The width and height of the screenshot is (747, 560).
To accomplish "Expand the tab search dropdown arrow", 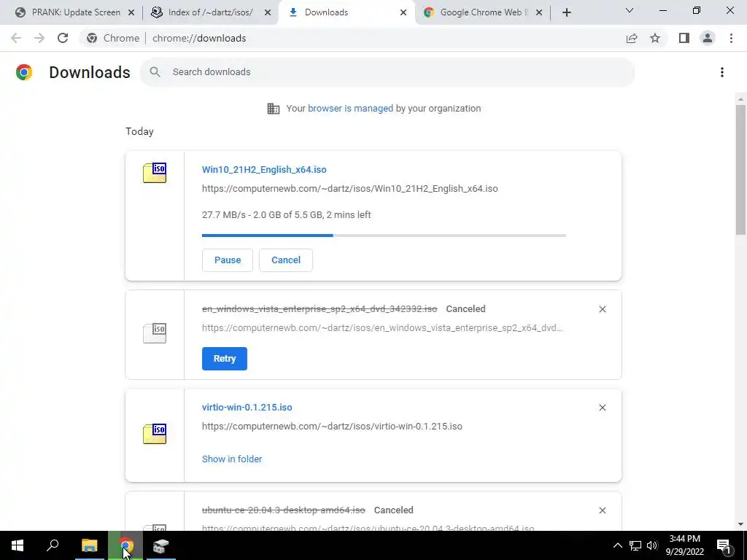I will (630, 10).
